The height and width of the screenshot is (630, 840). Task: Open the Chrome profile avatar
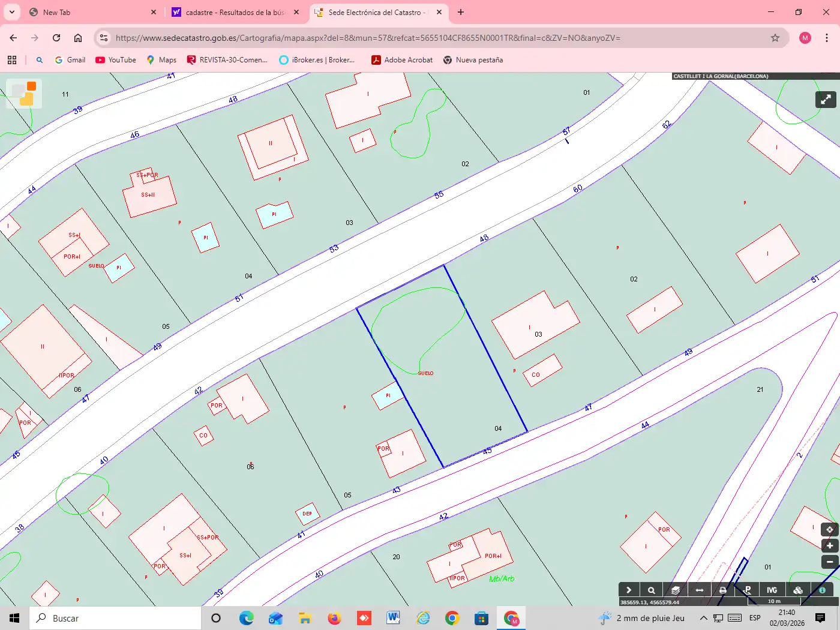click(x=805, y=38)
